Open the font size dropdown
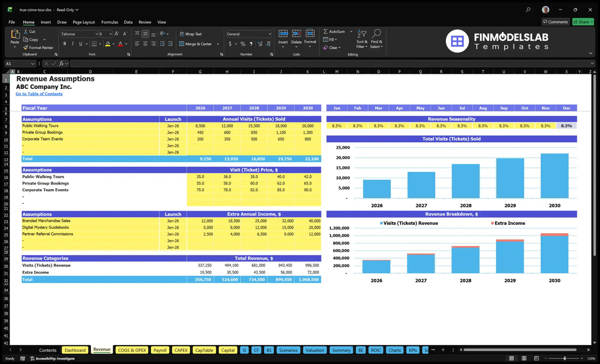 click(x=109, y=34)
